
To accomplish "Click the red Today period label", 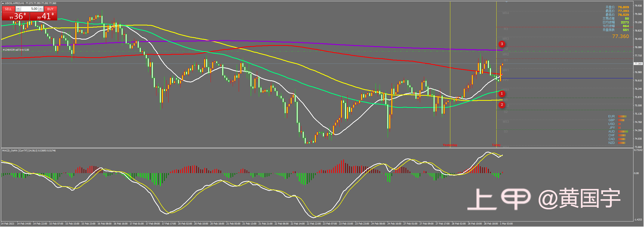I will (496, 145).
